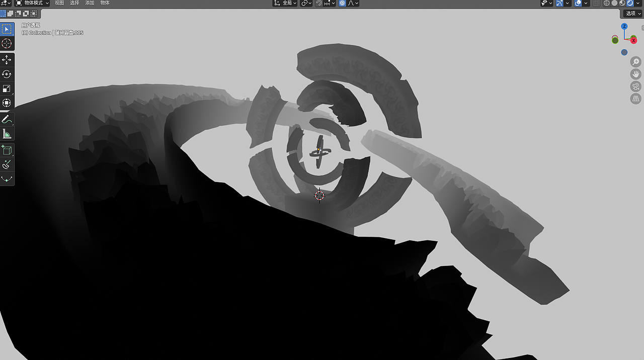This screenshot has height=360, width=644.
Task: Open the 选项 options dropdown
Action: [632, 14]
